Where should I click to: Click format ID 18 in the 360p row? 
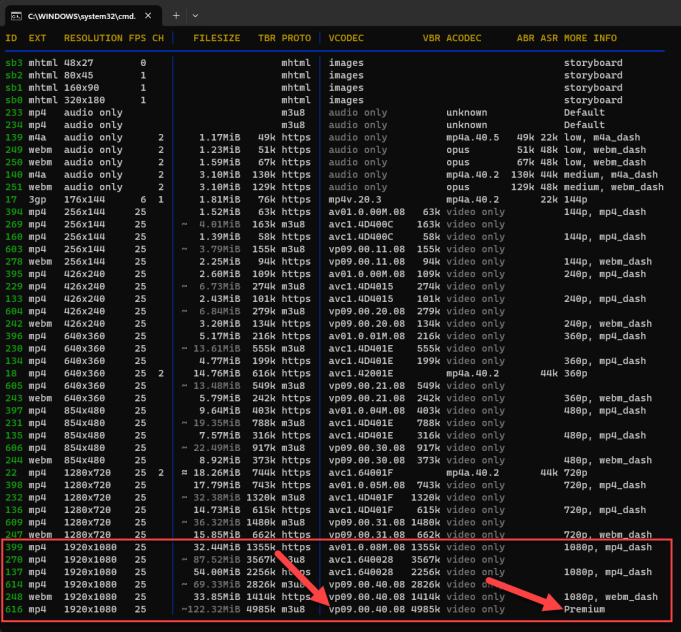10,370
